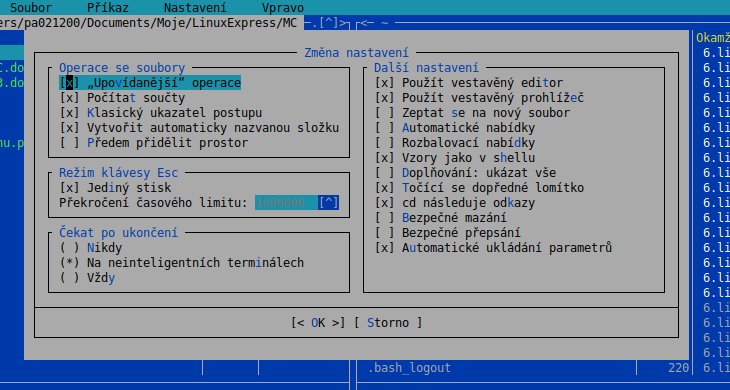730x390 pixels.
Task: Enable Zeptat se na nový soubor
Action: [x=472, y=113]
